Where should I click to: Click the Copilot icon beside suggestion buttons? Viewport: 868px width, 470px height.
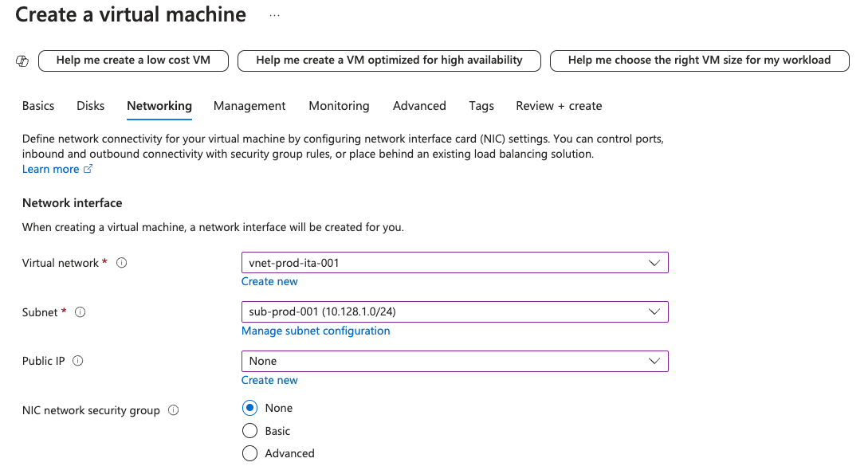pos(22,61)
